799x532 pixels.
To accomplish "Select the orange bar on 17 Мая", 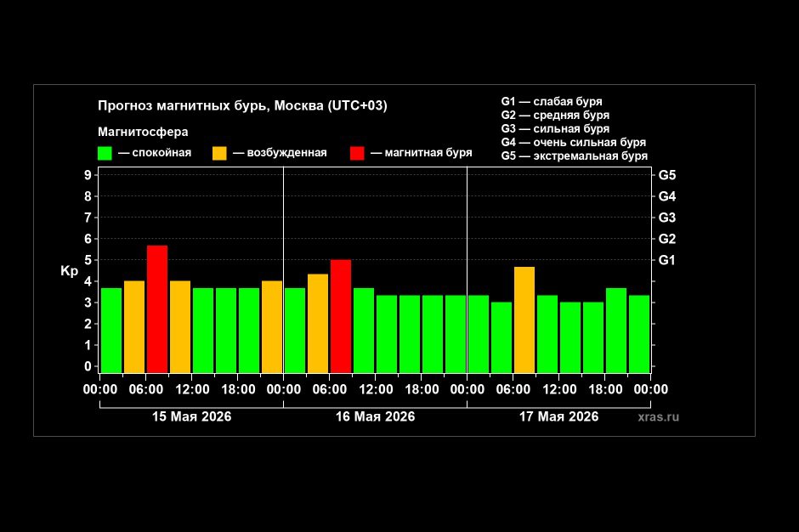I will pyautogui.click(x=524, y=320).
